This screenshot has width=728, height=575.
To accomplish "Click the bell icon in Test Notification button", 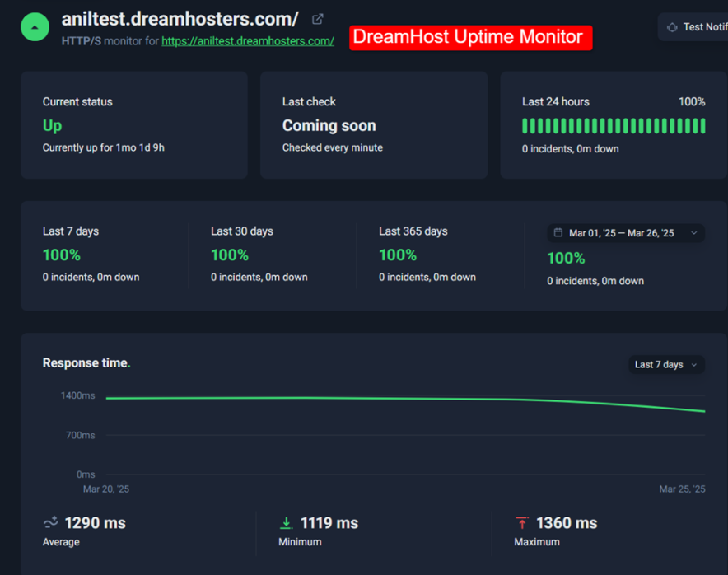I will coord(672,27).
